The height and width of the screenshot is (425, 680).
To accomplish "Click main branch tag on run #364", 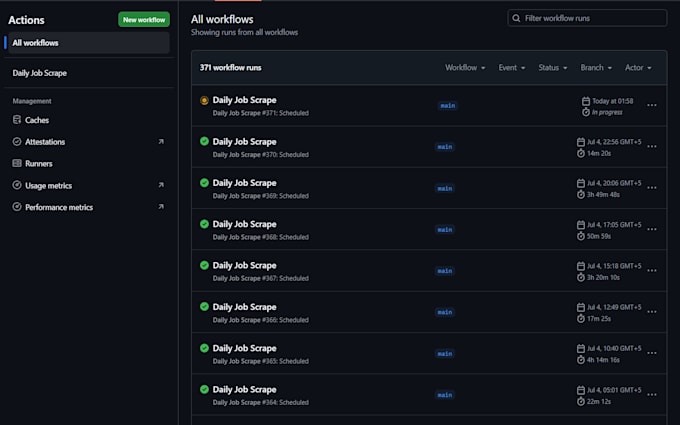I will (445, 395).
